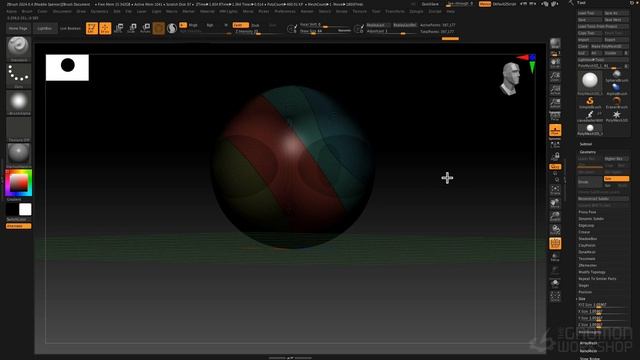Expand the Modify Topology section
The width and height of the screenshot is (640, 360).
click(x=592, y=272)
